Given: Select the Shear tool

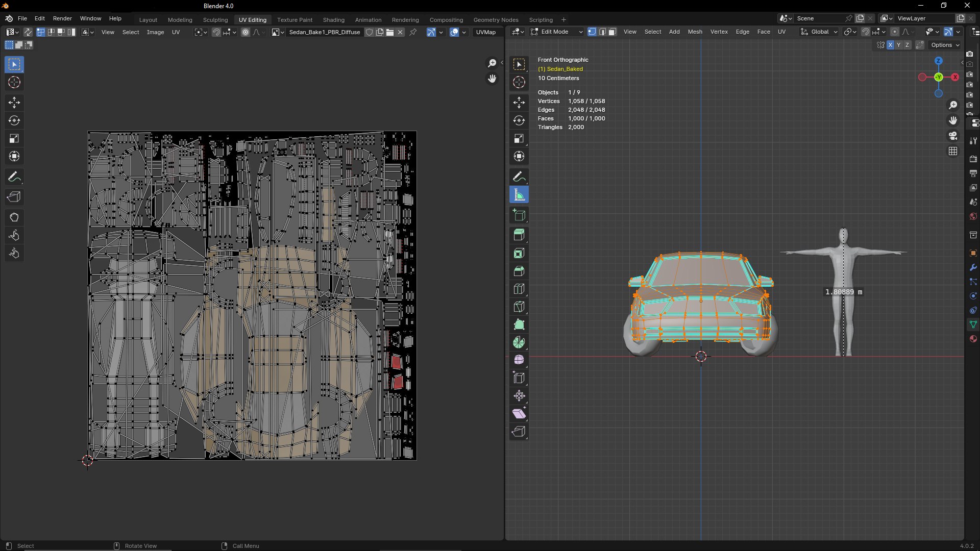Looking at the screenshot, I should pos(519,414).
